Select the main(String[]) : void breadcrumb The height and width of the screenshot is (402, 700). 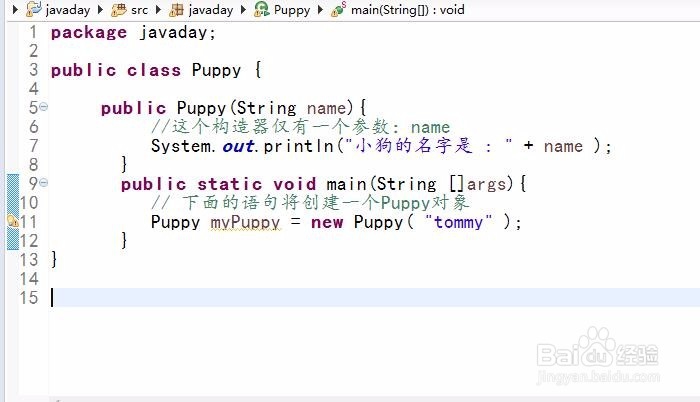click(408, 10)
